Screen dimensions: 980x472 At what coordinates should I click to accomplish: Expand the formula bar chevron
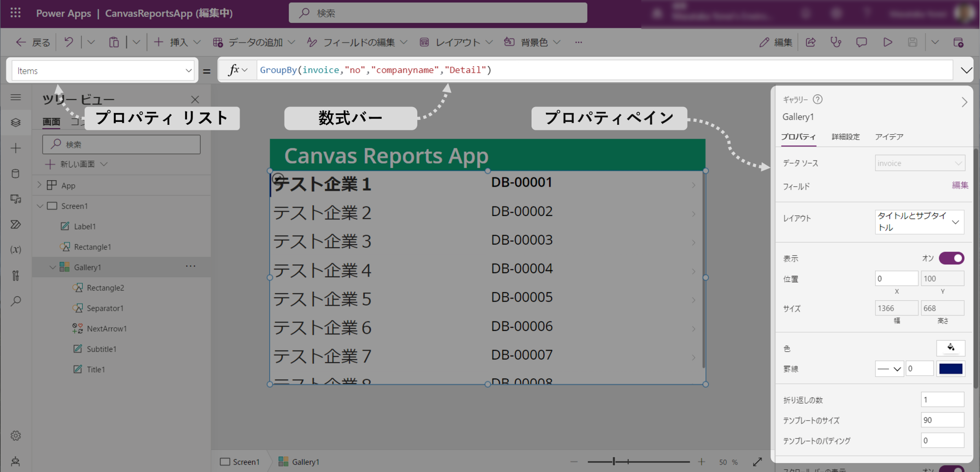pyautogui.click(x=966, y=70)
